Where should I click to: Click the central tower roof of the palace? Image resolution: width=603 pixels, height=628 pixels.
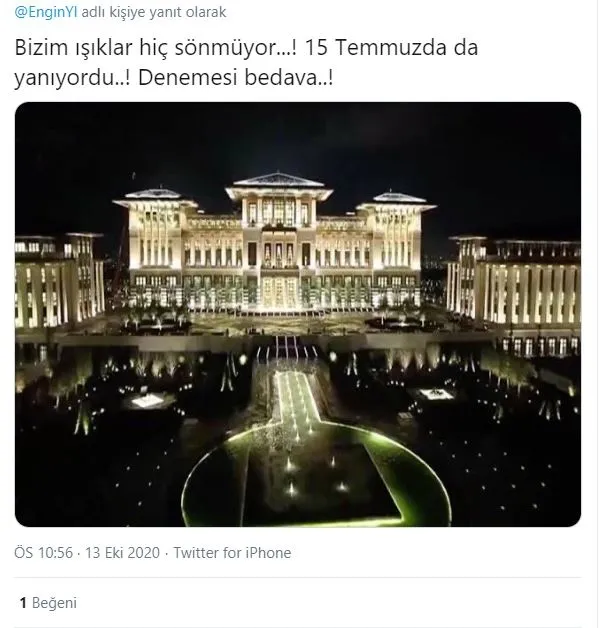279,180
